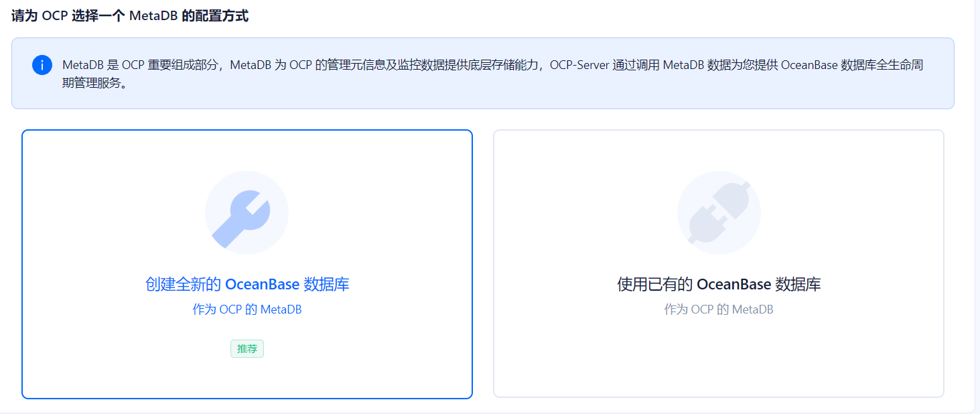Select the wrench icon for new database

coord(247,213)
